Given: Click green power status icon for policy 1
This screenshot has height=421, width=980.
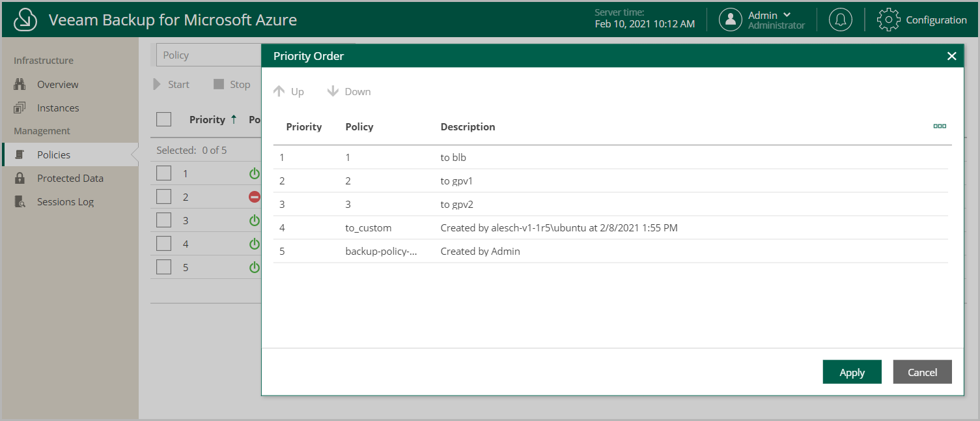Looking at the screenshot, I should coord(254,173).
